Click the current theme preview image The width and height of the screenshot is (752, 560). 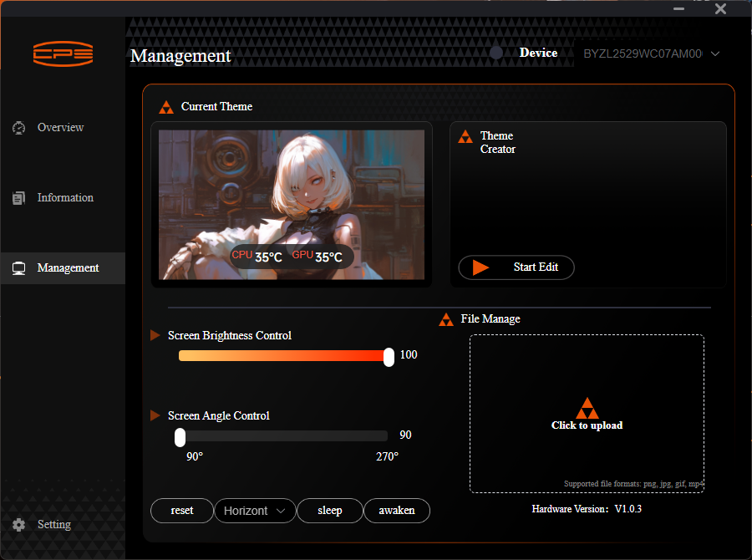pyautogui.click(x=292, y=205)
